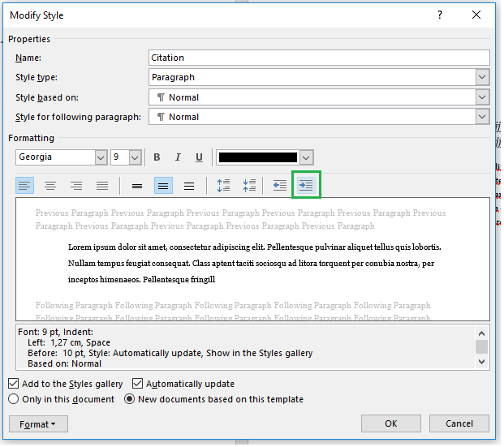
Task: Confirm changes with OK
Action: (x=391, y=423)
